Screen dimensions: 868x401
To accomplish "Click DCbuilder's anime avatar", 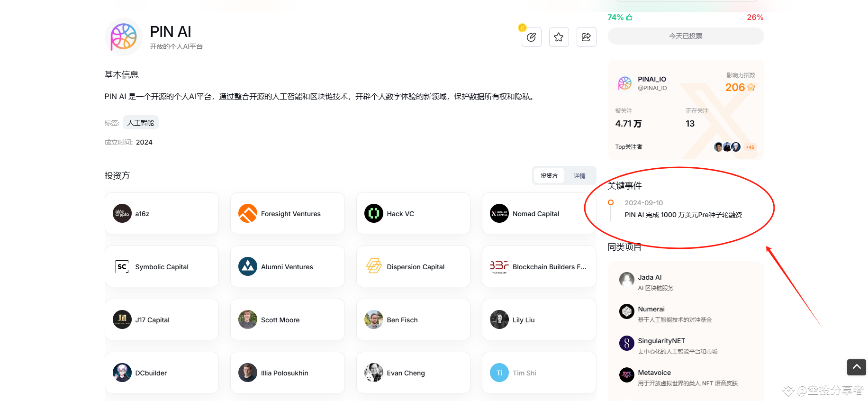I will click(x=122, y=373).
